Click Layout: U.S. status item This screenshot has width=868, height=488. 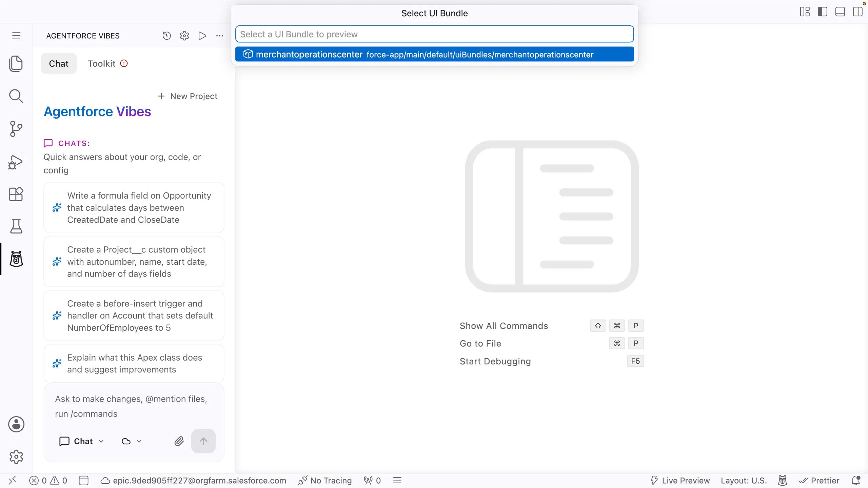[744, 480]
